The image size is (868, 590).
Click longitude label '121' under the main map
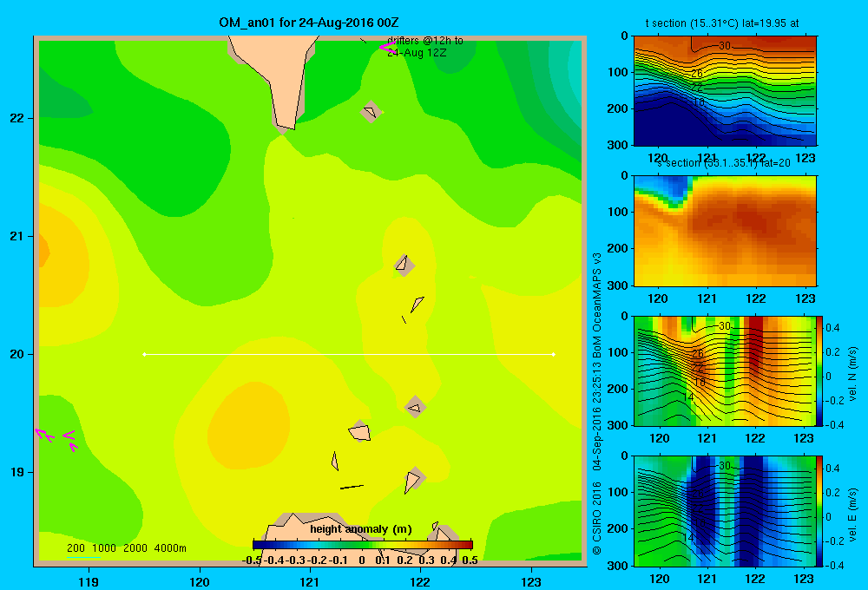(x=310, y=581)
